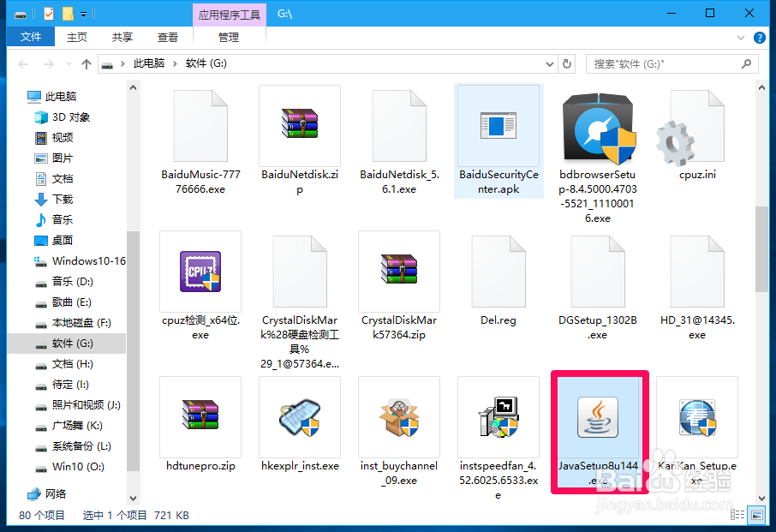
Task: Open address bar history dropdown
Action: [x=549, y=64]
